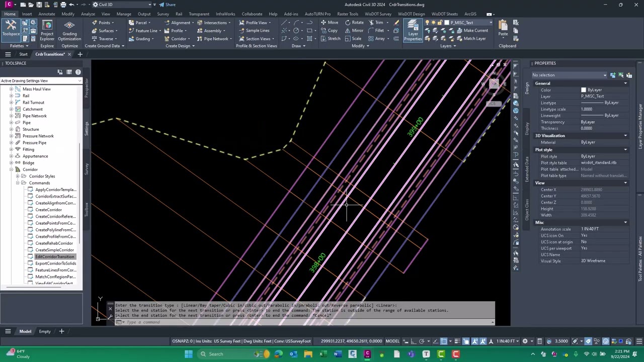
Task: Click the Surfaces ribbon button
Action: click(x=104, y=31)
